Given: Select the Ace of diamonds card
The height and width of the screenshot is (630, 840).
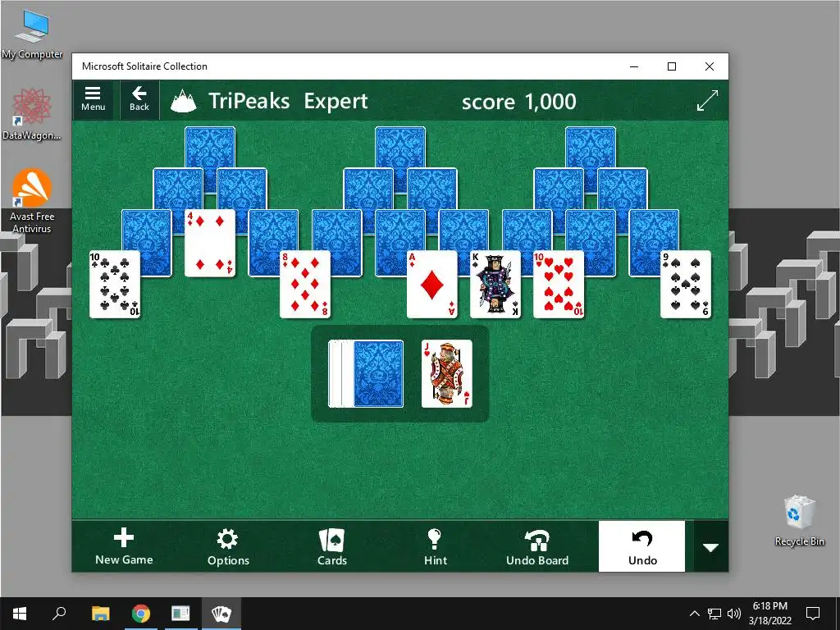Looking at the screenshot, I should (432, 285).
